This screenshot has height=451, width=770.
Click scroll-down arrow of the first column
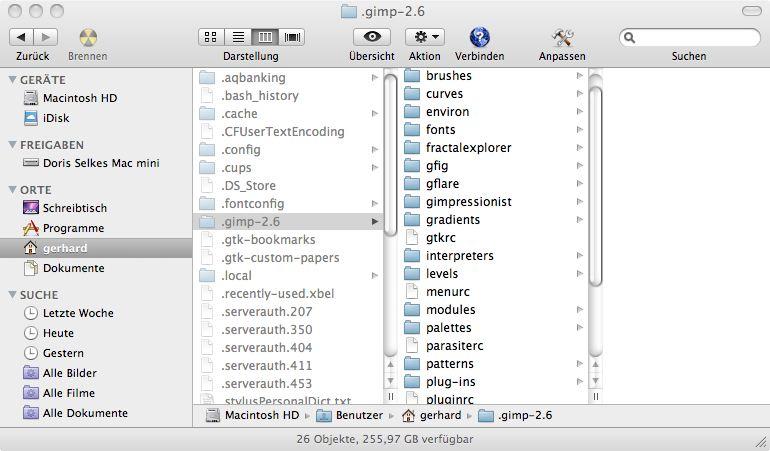pos(390,381)
